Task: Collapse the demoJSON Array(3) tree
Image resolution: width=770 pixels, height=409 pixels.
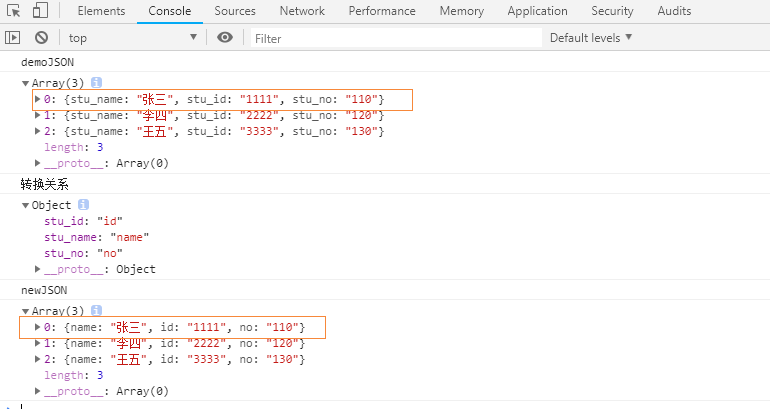Action: (x=26, y=83)
